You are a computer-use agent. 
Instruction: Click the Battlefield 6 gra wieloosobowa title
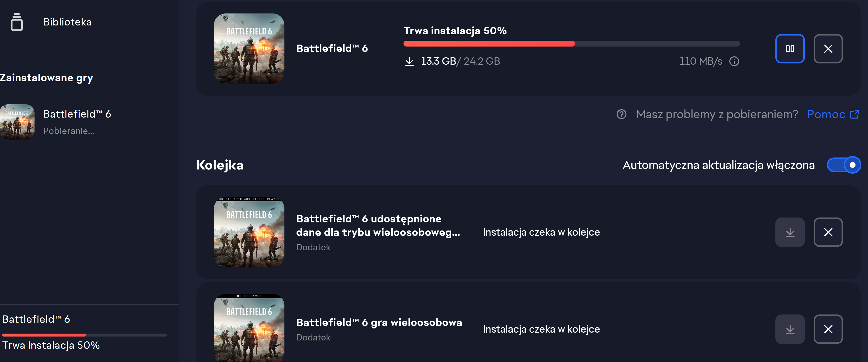[x=379, y=322]
